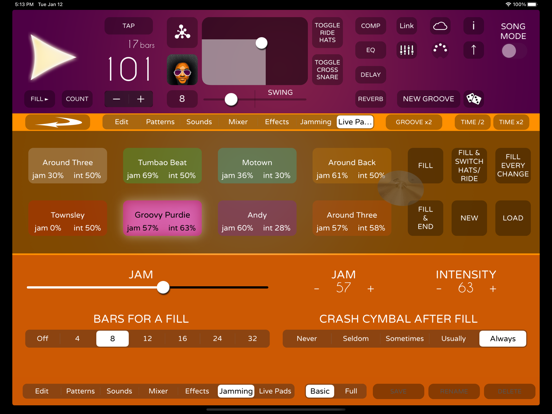Open the bottom Live Pads tab
Screen dimensions: 552x414
(275, 391)
